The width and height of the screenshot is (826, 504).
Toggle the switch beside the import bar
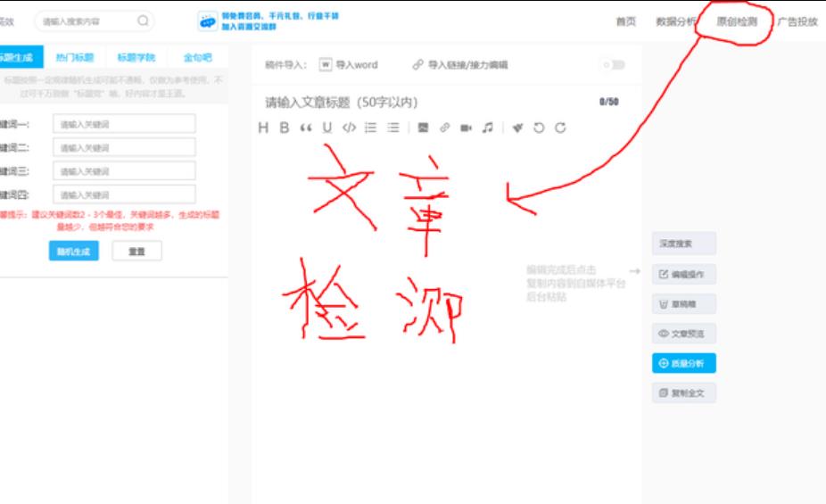[615, 65]
